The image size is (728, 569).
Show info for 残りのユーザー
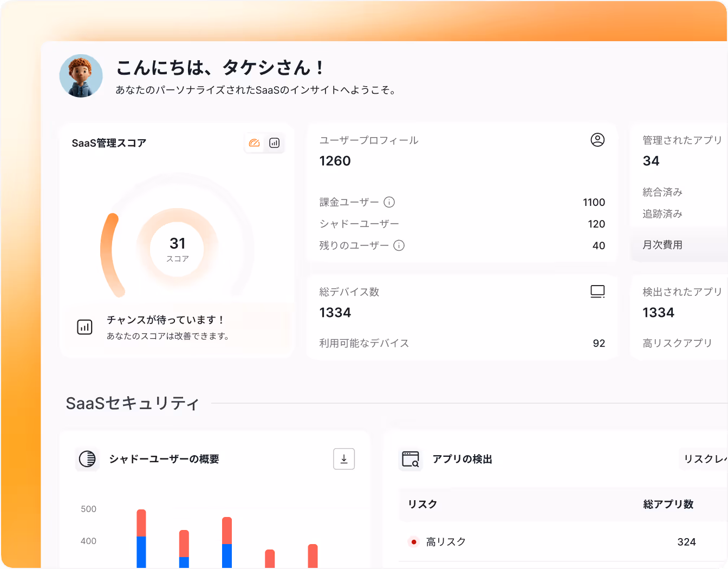(x=399, y=245)
